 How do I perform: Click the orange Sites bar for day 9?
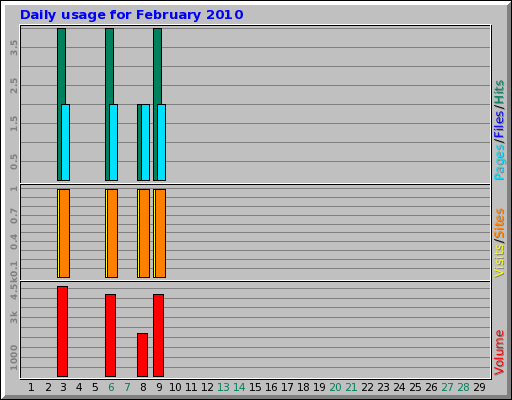tap(161, 233)
